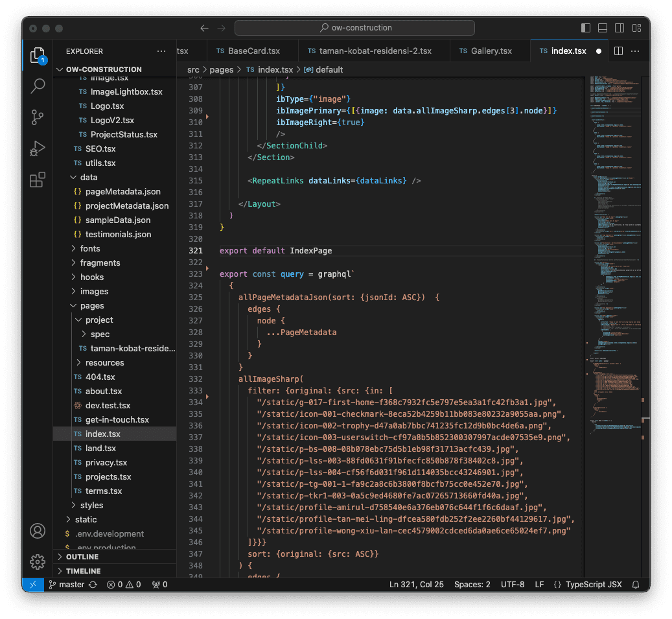Switch to the Gallery.tsx tab
The height and width of the screenshot is (619, 672).
[x=490, y=51]
